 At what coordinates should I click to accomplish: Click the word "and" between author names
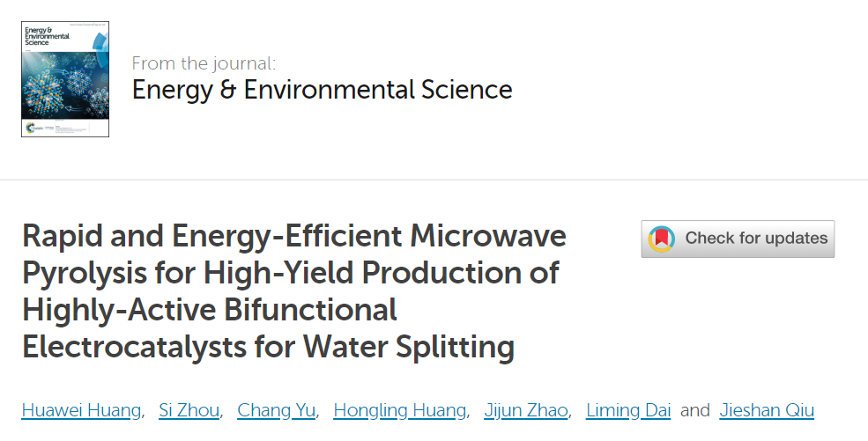coord(695,410)
